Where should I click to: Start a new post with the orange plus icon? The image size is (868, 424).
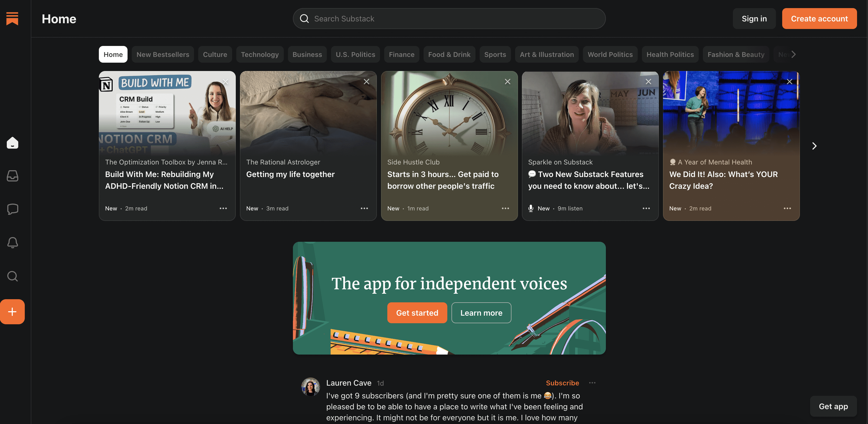(x=12, y=311)
